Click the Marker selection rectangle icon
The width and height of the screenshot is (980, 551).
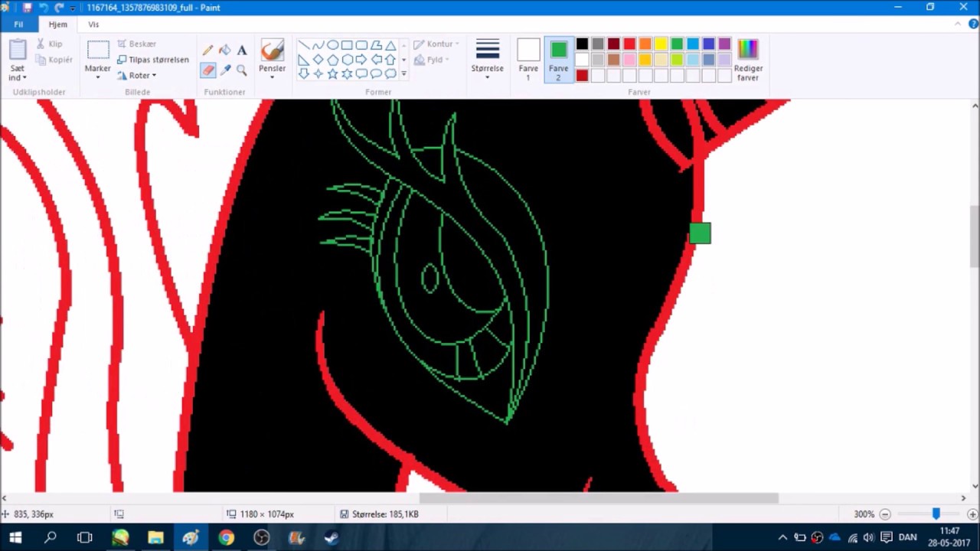[x=98, y=51]
